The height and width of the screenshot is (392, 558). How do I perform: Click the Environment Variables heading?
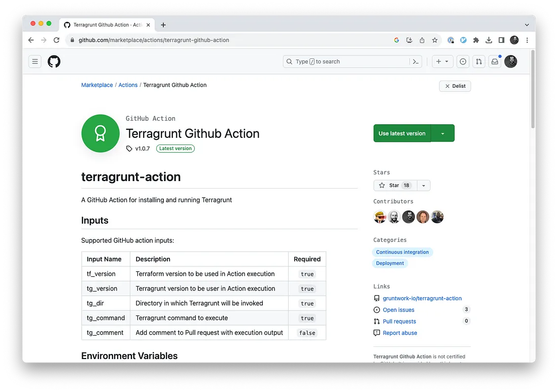click(x=129, y=356)
